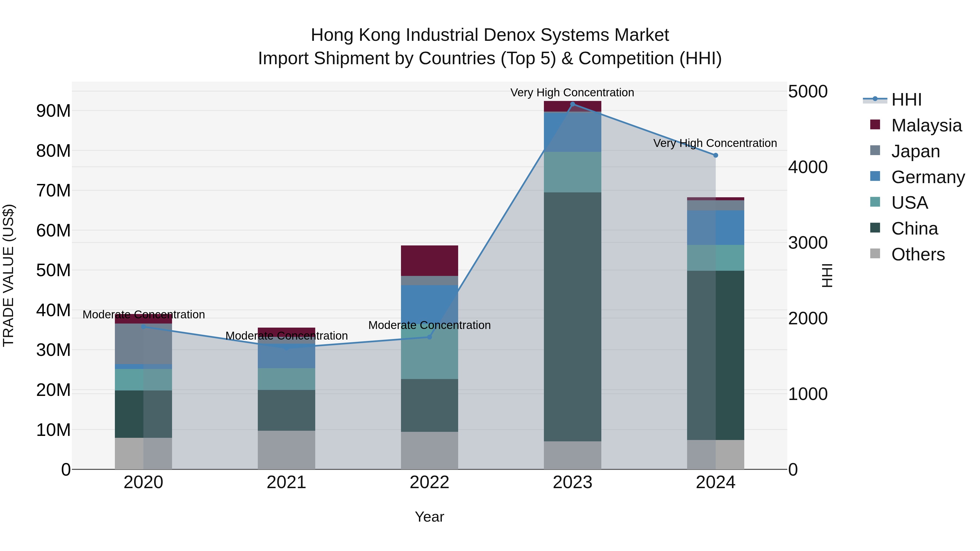
Task: Click the 5000 HHI axis tick label
Action: pyautogui.click(x=808, y=91)
